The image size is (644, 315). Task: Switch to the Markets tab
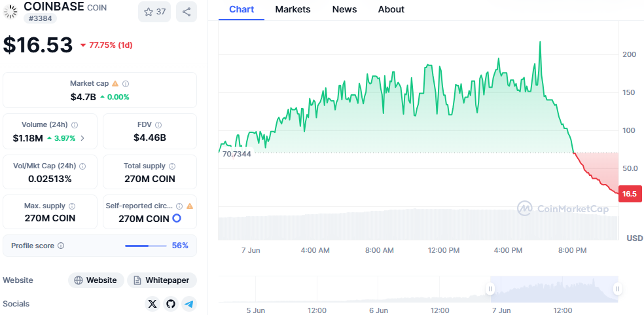click(x=293, y=9)
